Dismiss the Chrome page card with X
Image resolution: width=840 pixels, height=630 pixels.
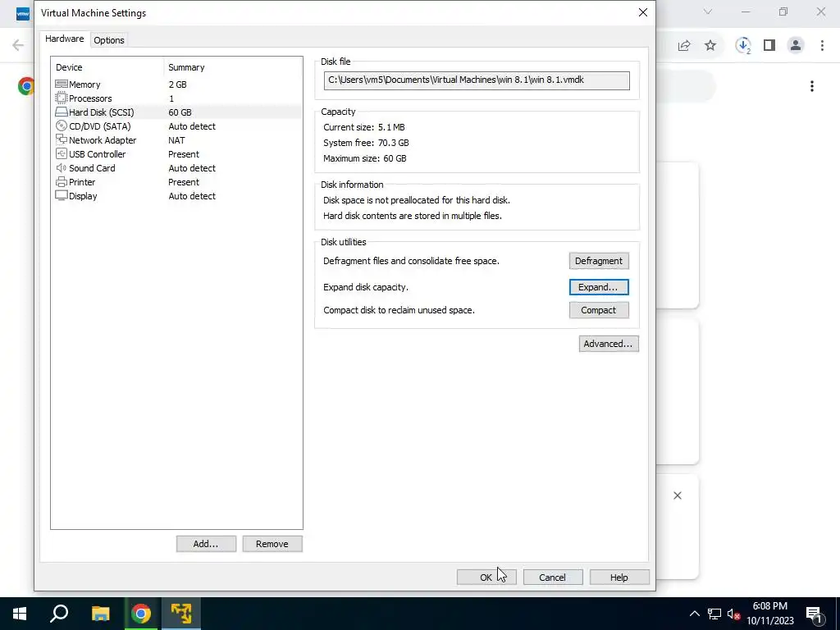(x=678, y=495)
